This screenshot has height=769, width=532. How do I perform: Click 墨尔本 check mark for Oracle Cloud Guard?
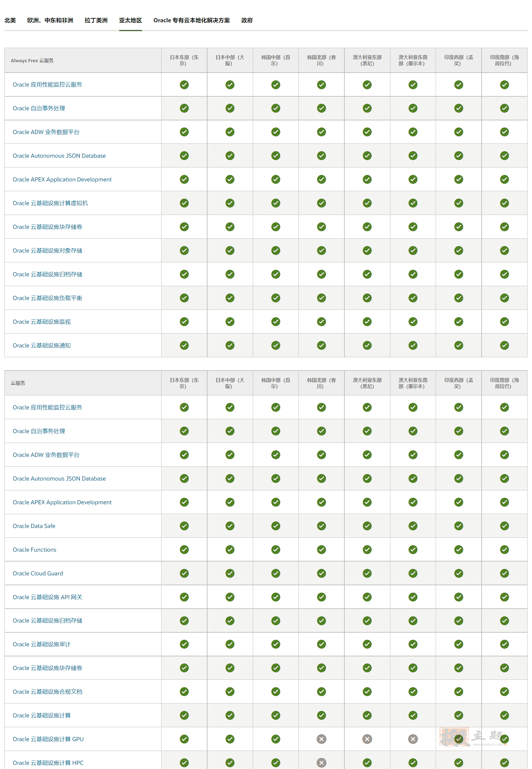coord(413,573)
